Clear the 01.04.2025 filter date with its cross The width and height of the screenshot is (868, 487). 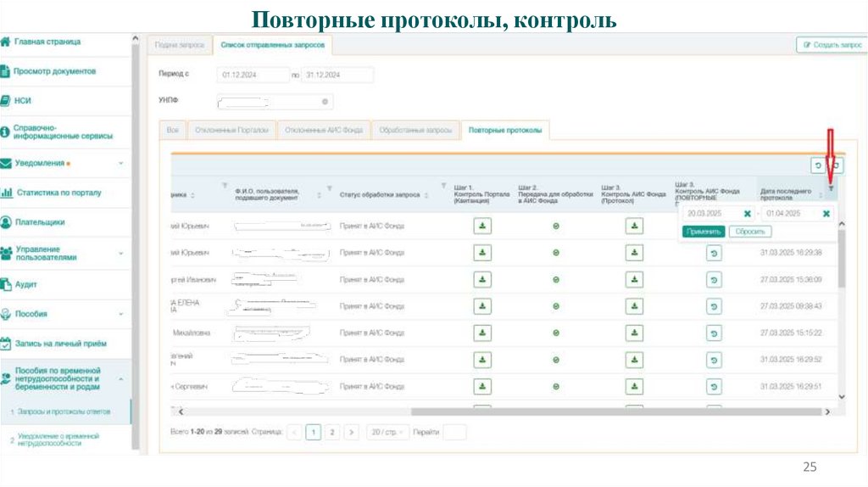[x=826, y=213]
